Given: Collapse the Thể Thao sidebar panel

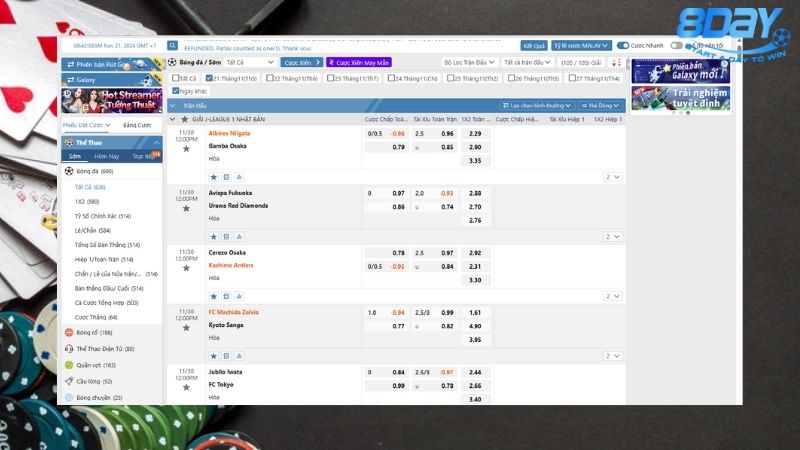Looking at the screenshot, I should 156,143.
